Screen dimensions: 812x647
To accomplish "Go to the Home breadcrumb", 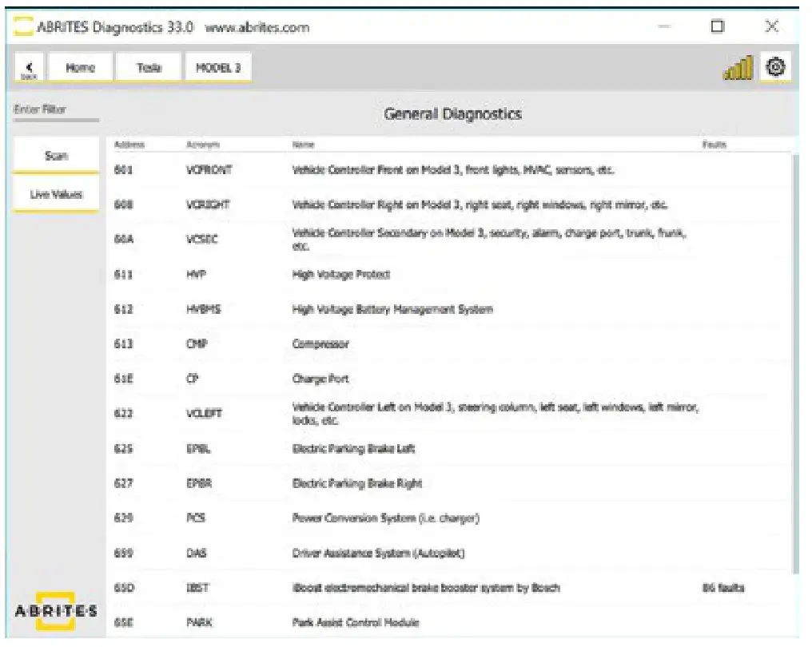I will coord(80,67).
